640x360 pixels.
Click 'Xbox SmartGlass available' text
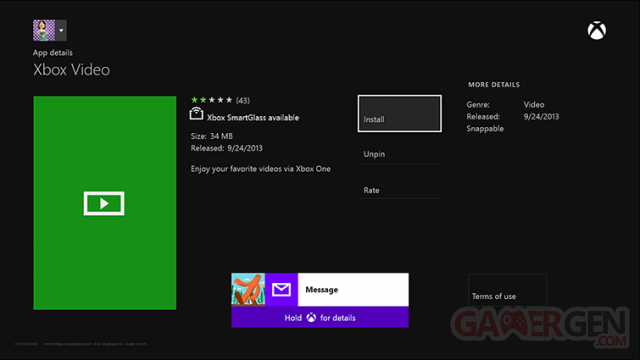[253, 118]
